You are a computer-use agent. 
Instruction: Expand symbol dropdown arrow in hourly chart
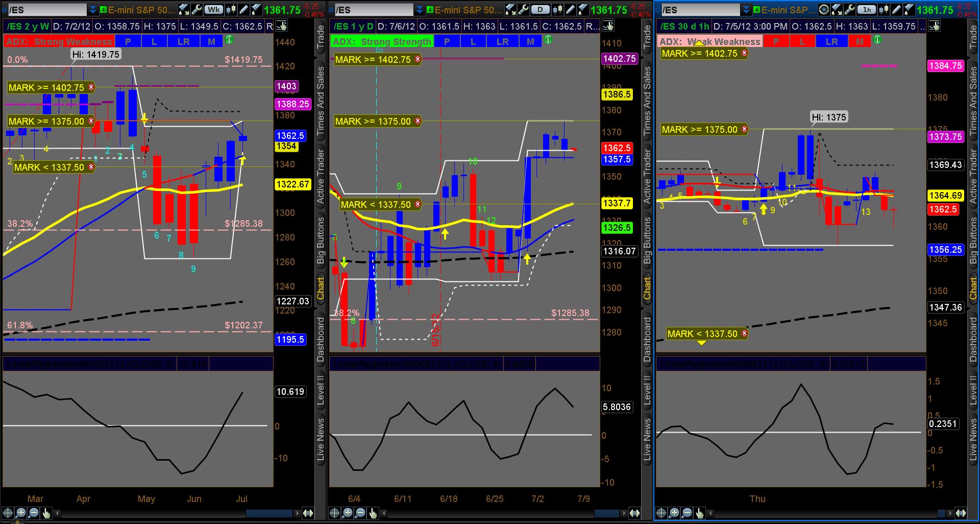(x=746, y=10)
